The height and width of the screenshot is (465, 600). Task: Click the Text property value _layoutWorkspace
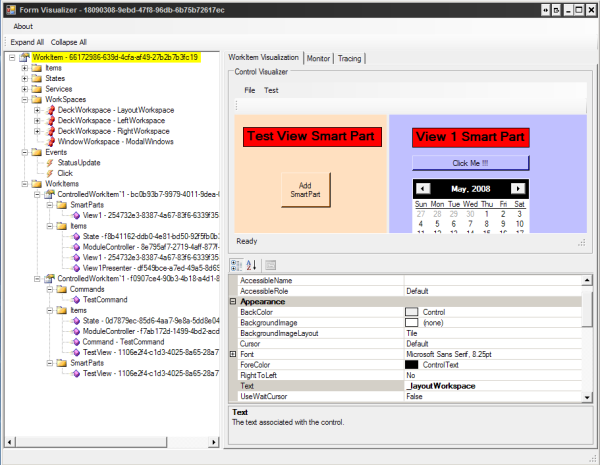(x=493, y=386)
